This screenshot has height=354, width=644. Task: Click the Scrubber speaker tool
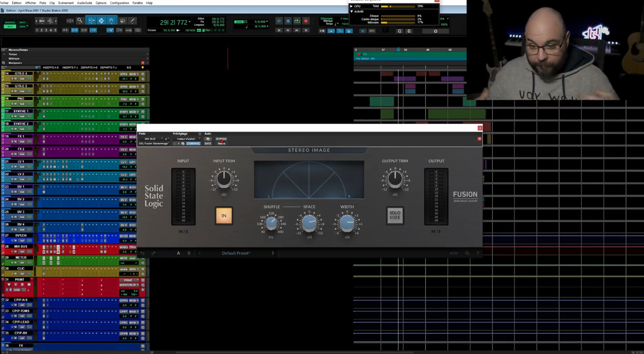(x=122, y=21)
